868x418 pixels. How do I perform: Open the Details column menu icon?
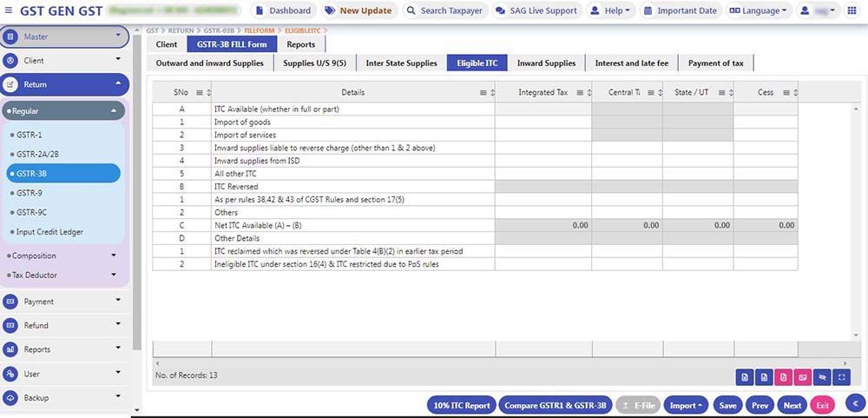coord(483,92)
